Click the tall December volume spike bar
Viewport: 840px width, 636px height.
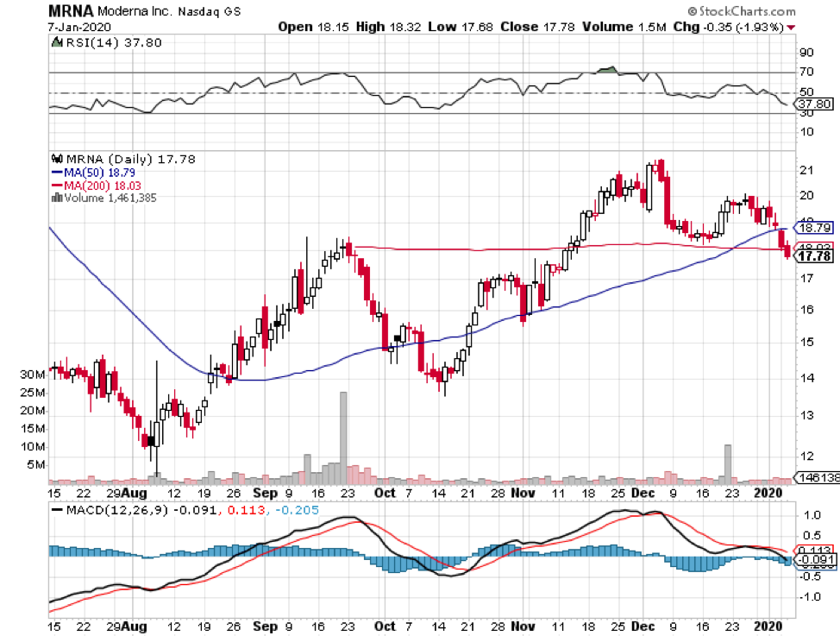pyautogui.click(x=728, y=463)
